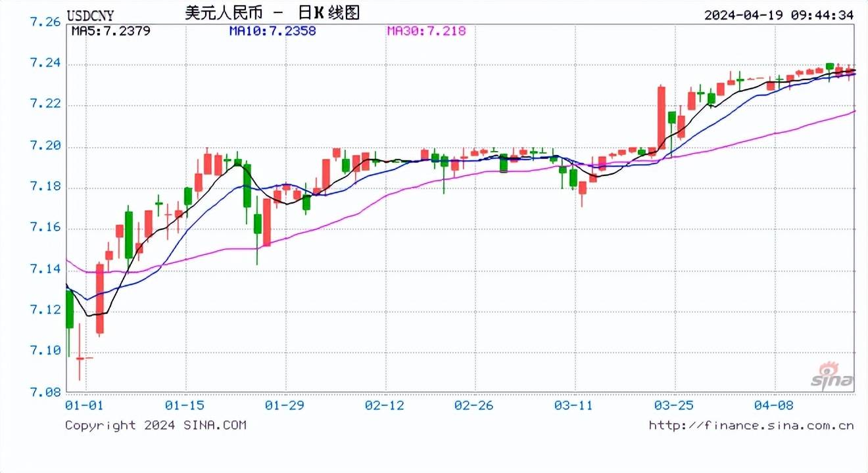Click the 7.16 price axis label
Screen dimensions: 868x473
pyautogui.click(x=46, y=228)
